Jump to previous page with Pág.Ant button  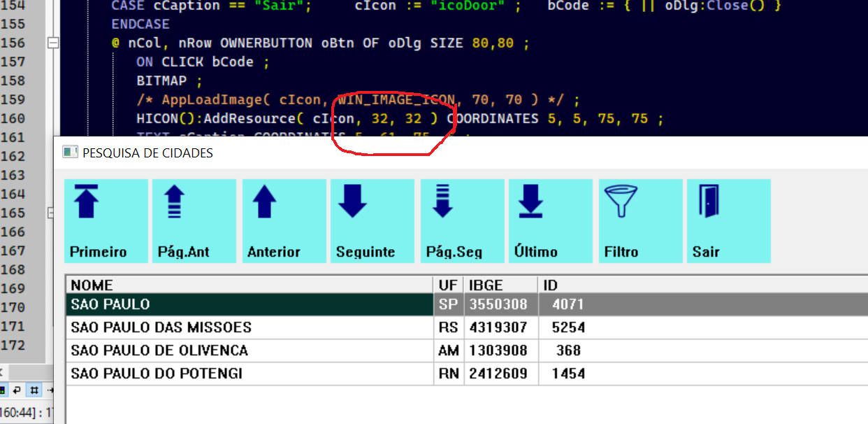click(194, 221)
